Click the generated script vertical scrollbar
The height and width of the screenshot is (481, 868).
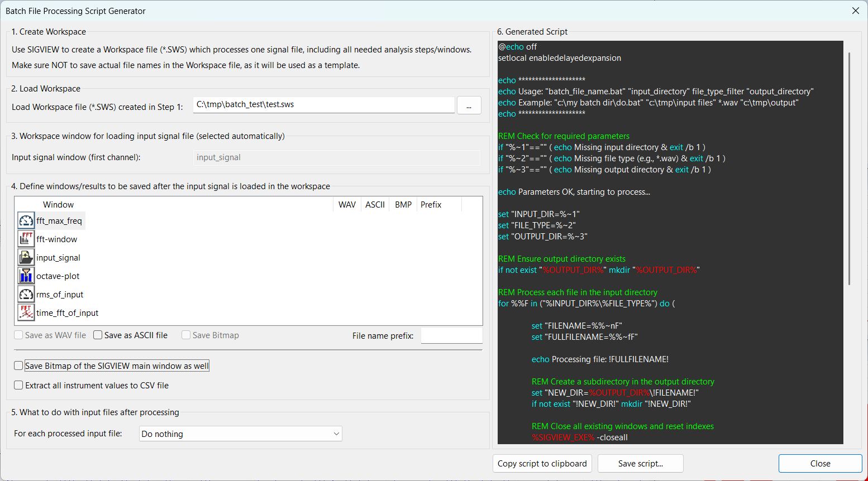[849, 167]
